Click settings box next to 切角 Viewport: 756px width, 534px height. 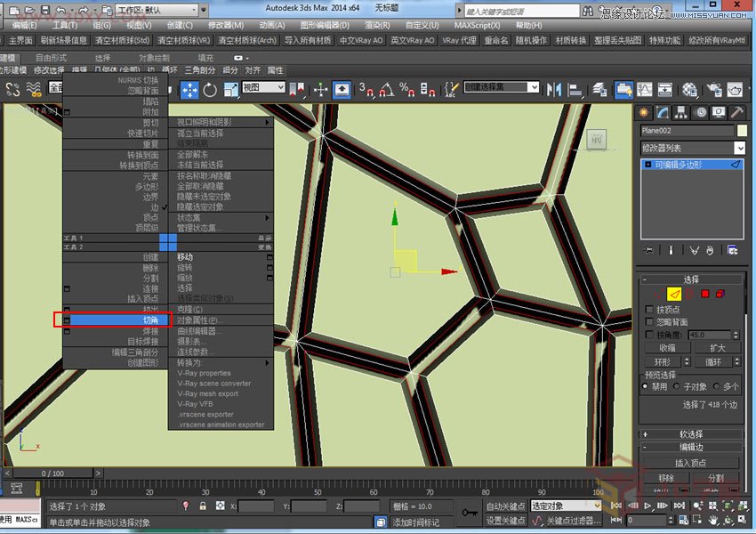[x=67, y=320]
